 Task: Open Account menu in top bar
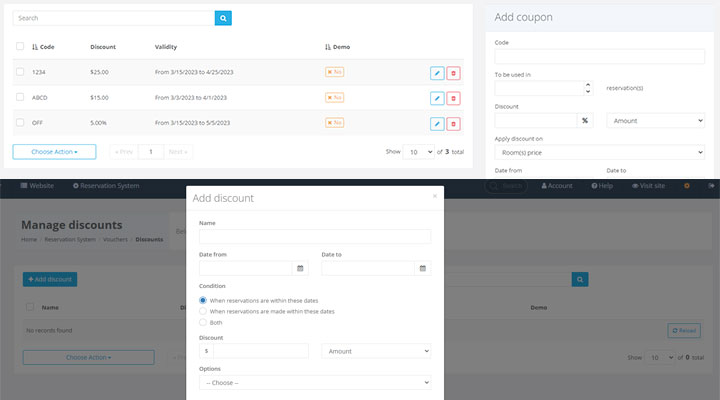point(557,186)
